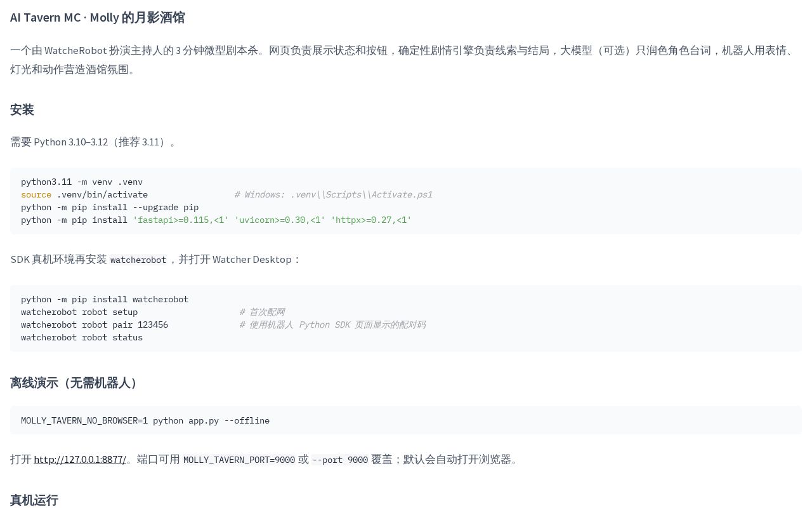Click the '真机运行' heading
Image resolution: width=812 pixels, height=508 pixels.
[34, 500]
